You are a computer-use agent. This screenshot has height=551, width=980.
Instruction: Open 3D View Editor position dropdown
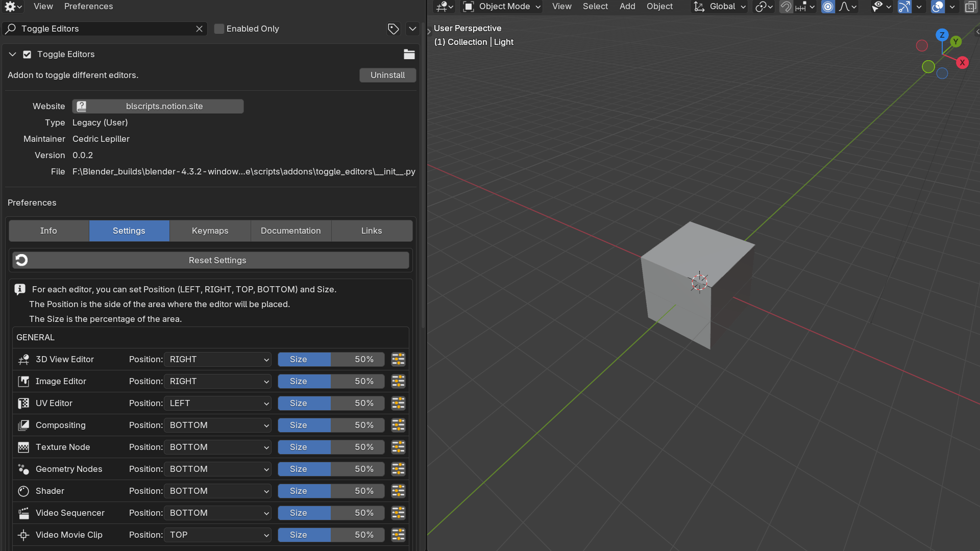point(217,359)
